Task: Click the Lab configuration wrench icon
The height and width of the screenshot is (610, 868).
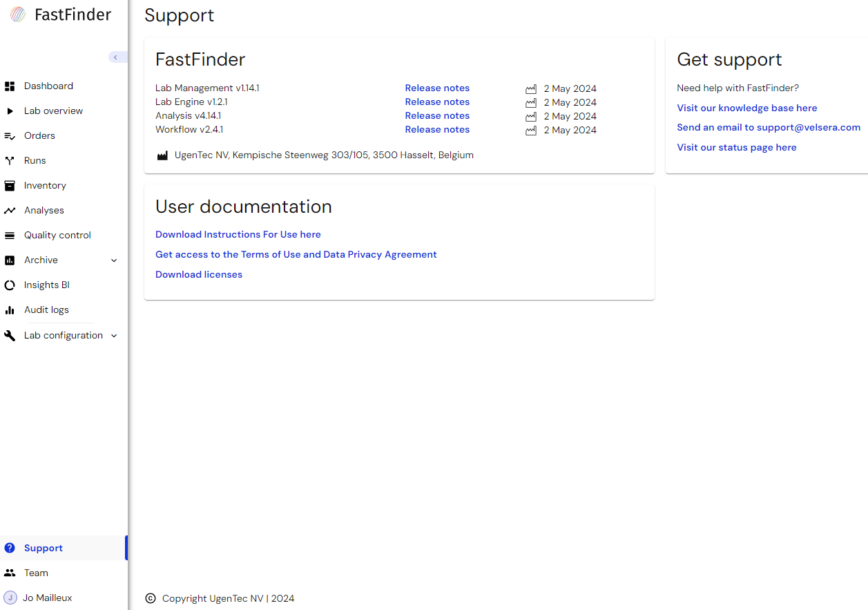Action: [x=10, y=336]
